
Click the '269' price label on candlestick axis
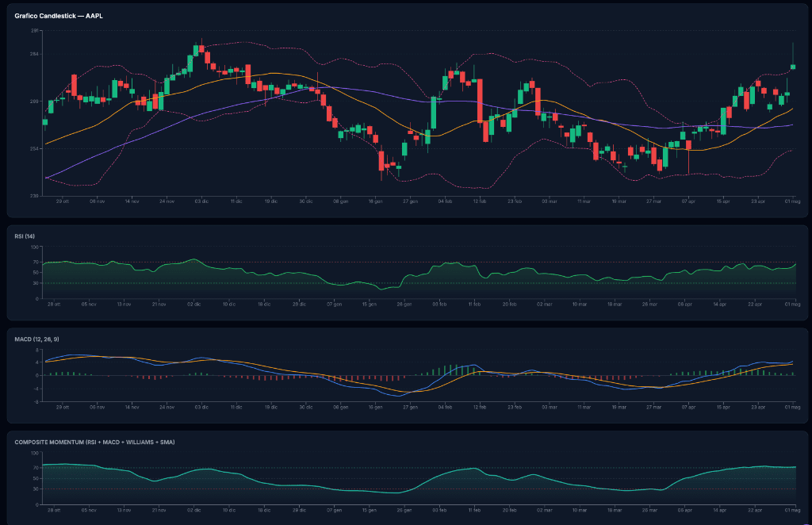click(35, 102)
